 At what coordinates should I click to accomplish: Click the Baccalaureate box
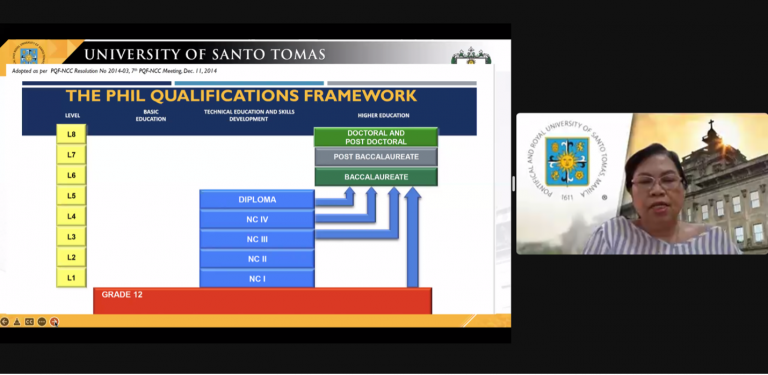click(x=376, y=177)
